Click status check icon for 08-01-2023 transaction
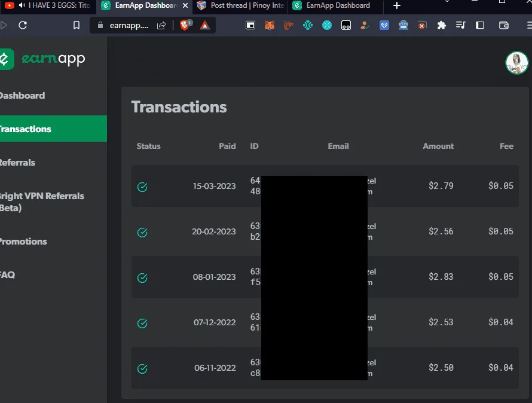 coord(142,277)
